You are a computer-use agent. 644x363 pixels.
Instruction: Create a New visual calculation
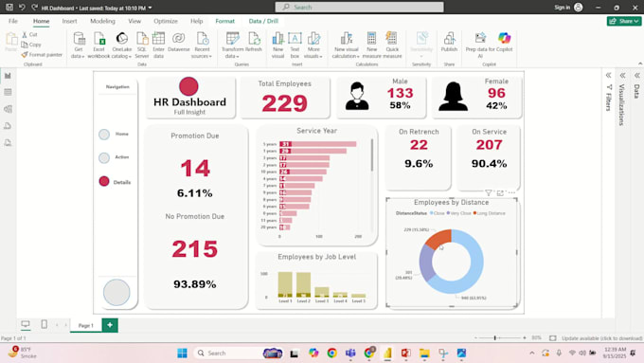pos(346,45)
